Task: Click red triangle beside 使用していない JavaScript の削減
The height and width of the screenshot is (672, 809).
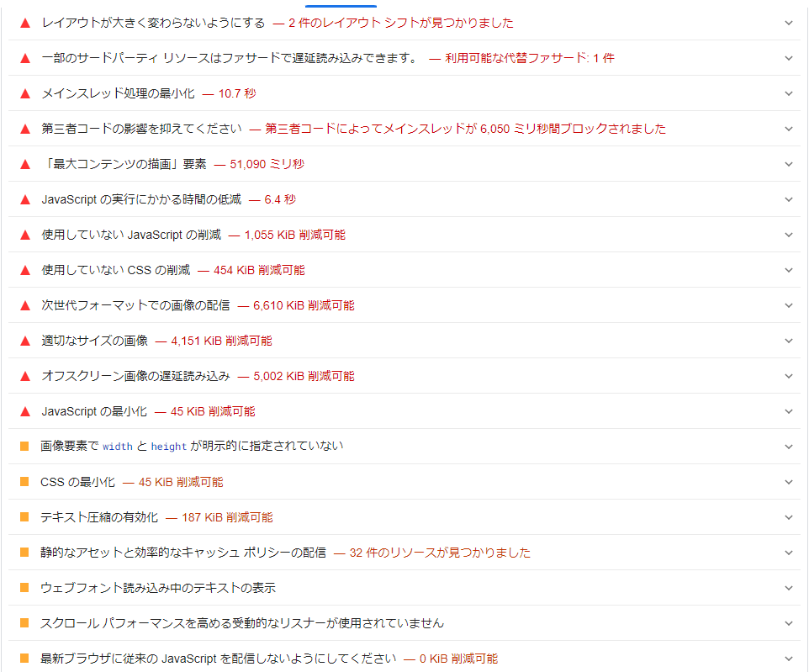Action: (x=24, y=235)
